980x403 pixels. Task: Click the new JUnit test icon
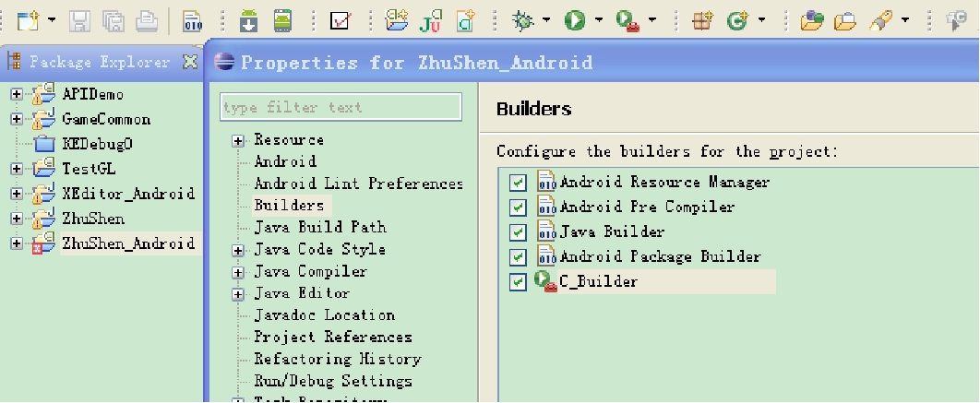point(431,21)
